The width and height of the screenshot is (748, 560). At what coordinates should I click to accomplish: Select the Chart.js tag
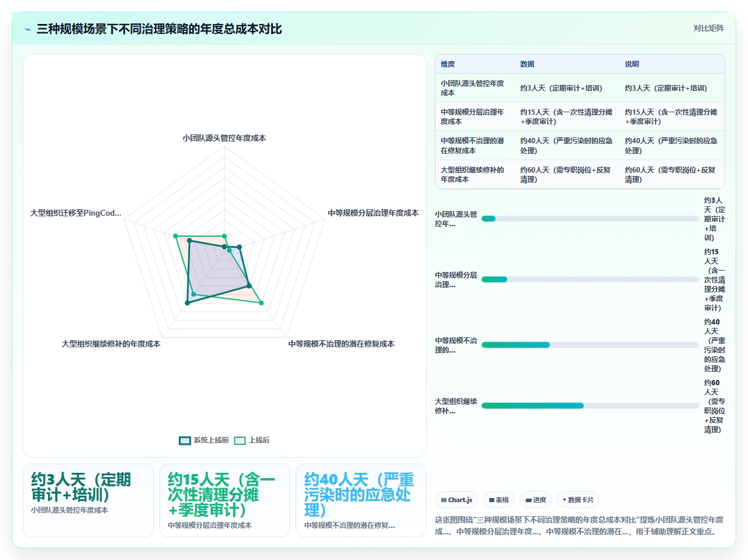(x=456, y=500)
